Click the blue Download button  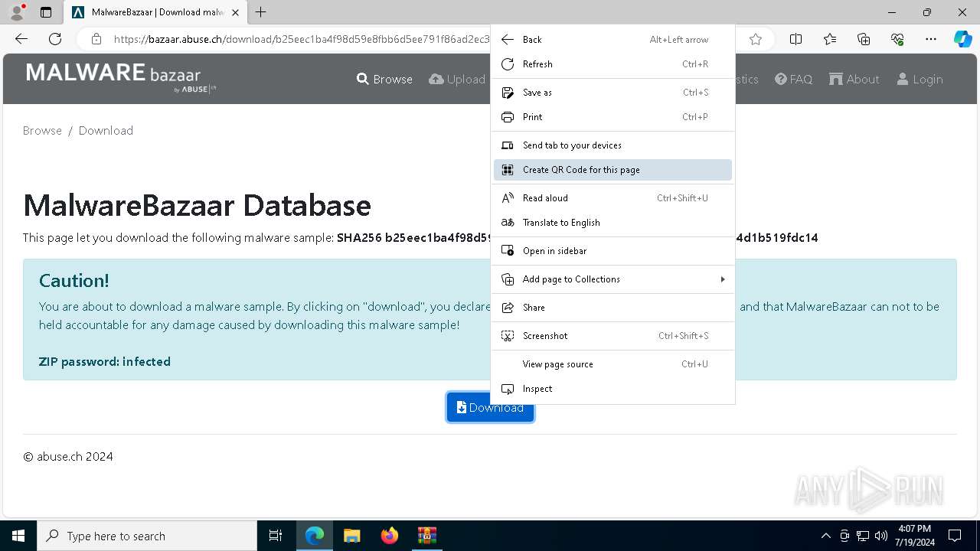pos(490,408)
